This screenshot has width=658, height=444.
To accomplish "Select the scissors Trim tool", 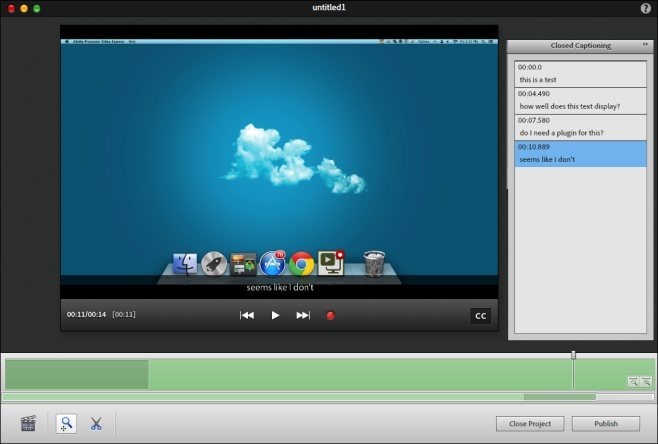I will tap(96, 423).
